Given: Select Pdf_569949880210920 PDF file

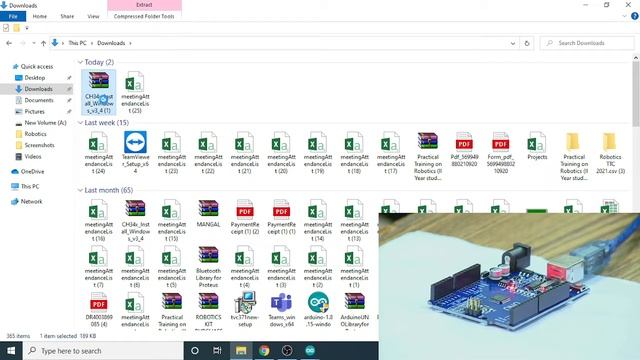Looking at the screenshot, I should [464, 149].
